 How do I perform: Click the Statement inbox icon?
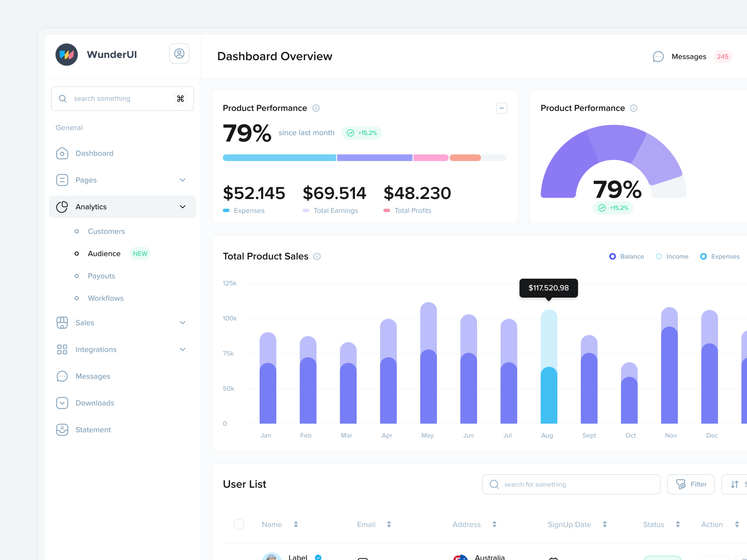click(62, 430)
